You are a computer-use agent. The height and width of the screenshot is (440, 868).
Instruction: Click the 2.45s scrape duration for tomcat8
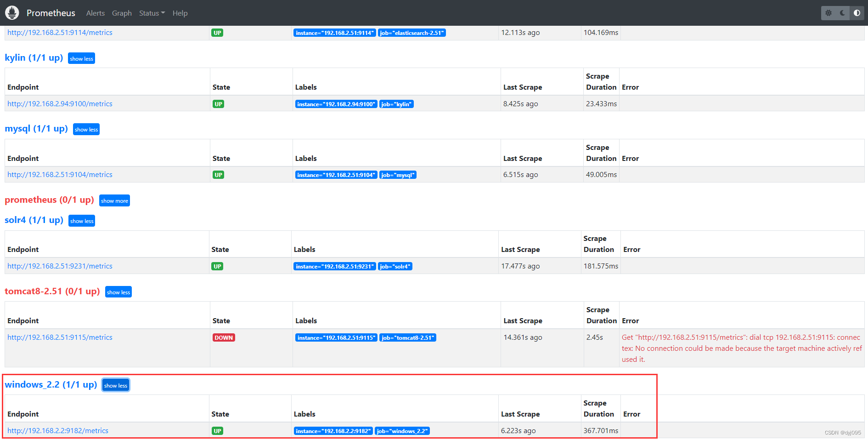[x=595, y=337]
